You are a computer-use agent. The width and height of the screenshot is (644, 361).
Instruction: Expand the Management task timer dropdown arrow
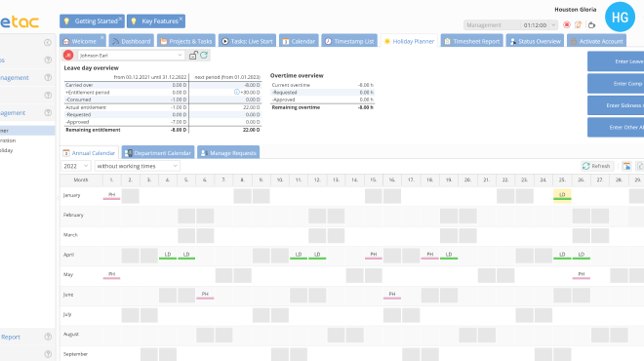(x=553, y=25)
